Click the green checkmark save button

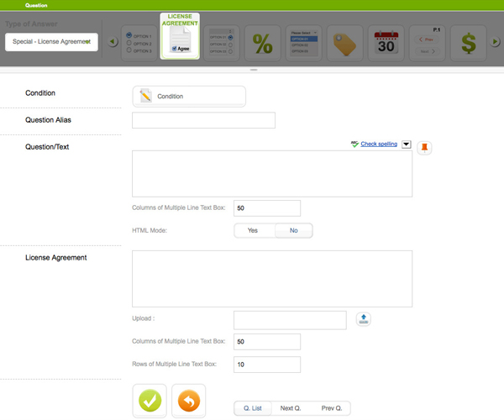tap(150, 401)
